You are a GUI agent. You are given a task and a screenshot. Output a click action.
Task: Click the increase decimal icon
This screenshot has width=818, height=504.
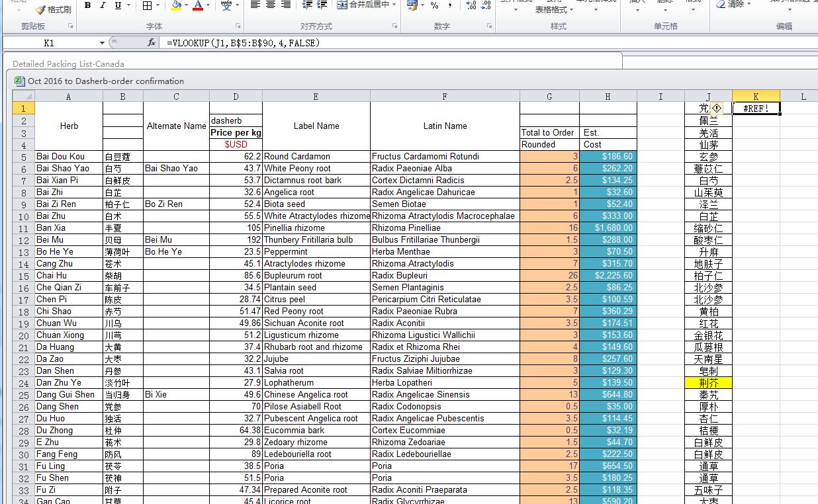point(471,5)
